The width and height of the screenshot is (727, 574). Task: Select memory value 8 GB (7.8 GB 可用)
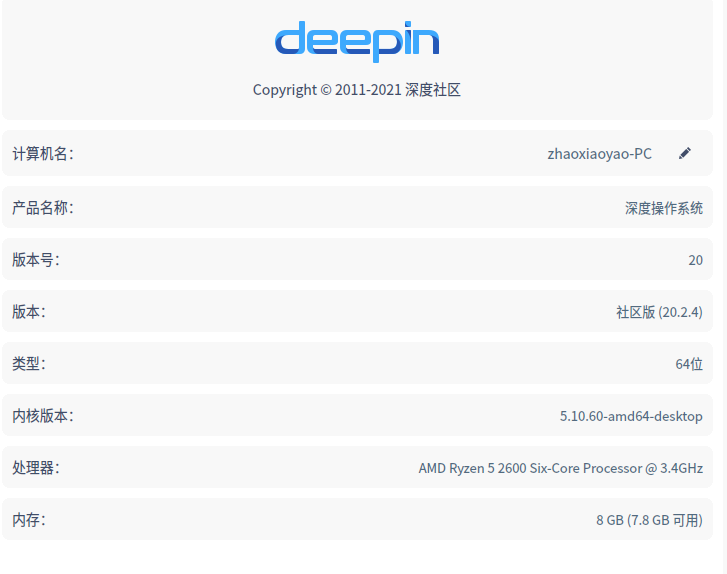(649, 520)
